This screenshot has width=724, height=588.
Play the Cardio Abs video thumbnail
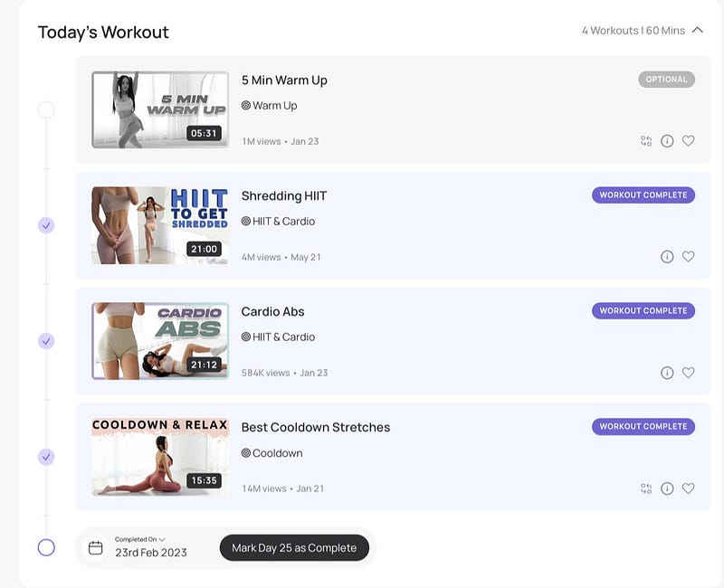pyautogui.click(x=160, y=341)
